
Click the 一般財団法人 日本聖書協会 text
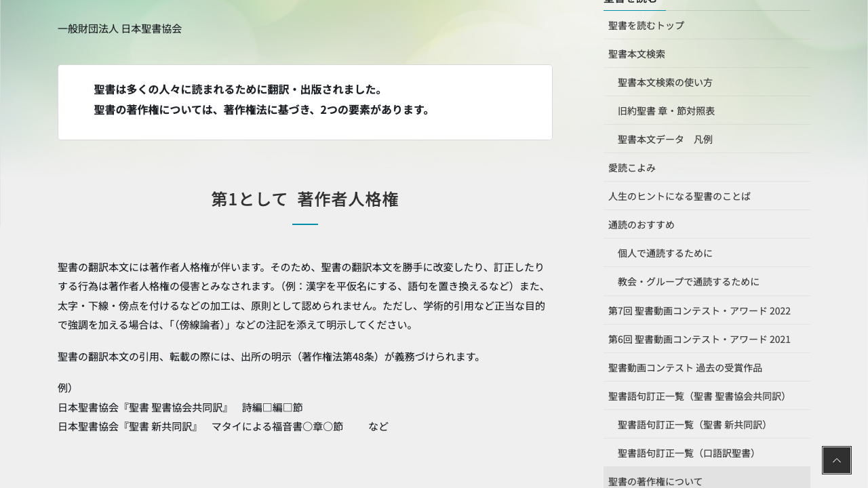(119, 28)
